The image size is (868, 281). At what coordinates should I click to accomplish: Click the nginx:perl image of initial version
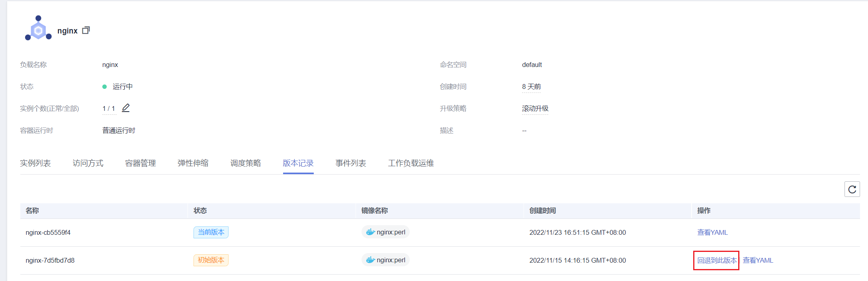385,260
